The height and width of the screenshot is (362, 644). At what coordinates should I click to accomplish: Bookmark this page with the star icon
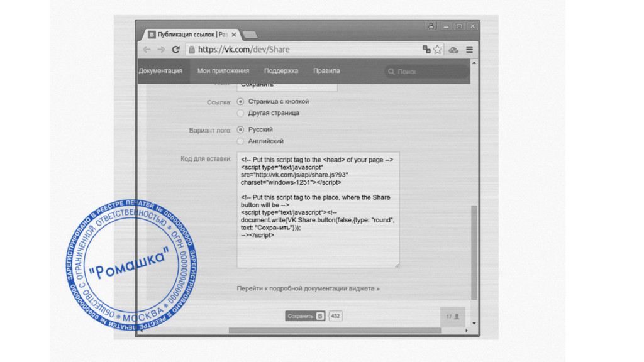coord(438,49)
